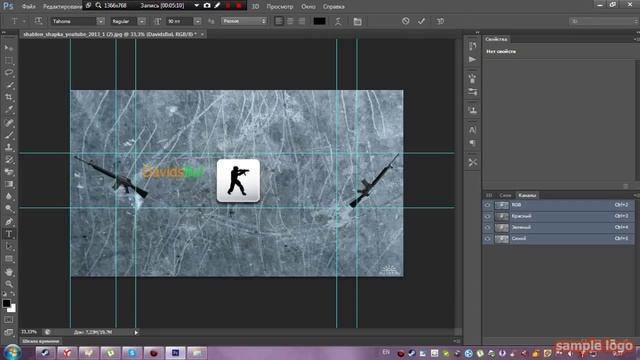The image size is (640, 360).
Task: Open the Tahoma font family dropdown
Action: [x=100, y=21]
